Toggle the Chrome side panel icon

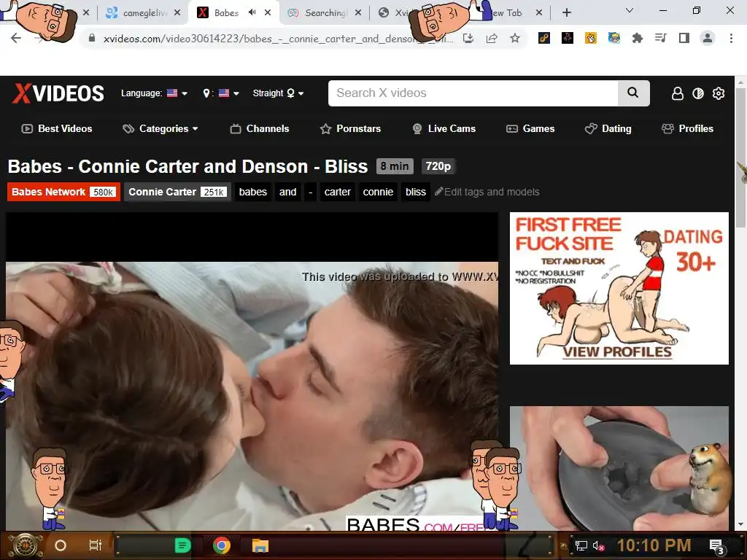[684, 38]
